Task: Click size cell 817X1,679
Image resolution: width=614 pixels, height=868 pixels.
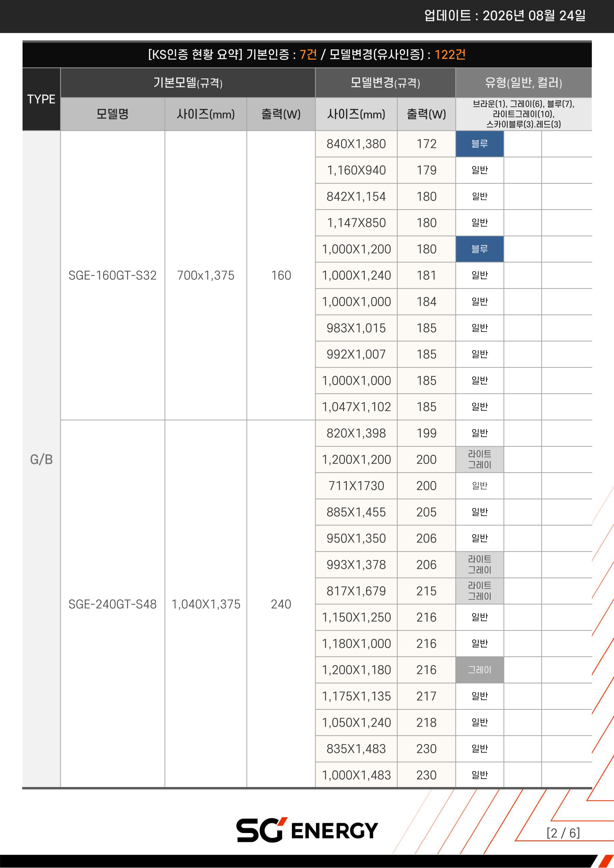Action: pos(356,591)
